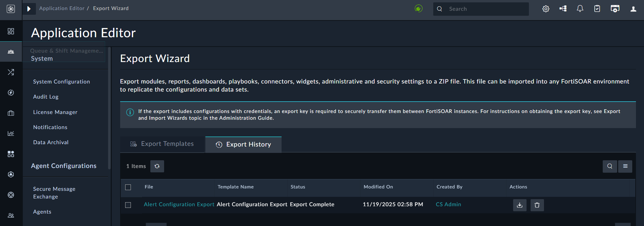644x226 pixels.
Task: Switch to the Export Templates tab
Action: pos(162,144)
